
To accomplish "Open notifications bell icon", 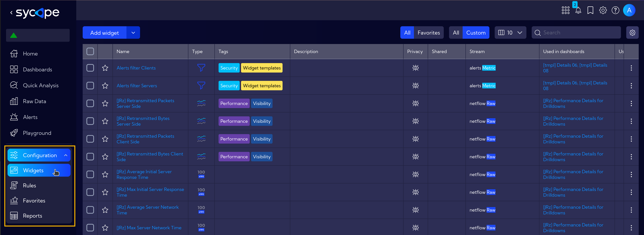I will point(578,10).
